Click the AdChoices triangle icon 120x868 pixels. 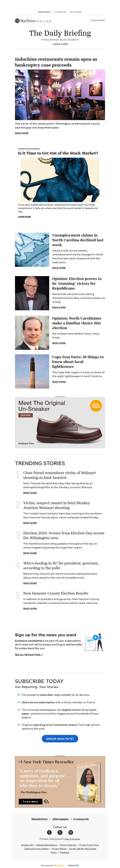coord(78,865)
